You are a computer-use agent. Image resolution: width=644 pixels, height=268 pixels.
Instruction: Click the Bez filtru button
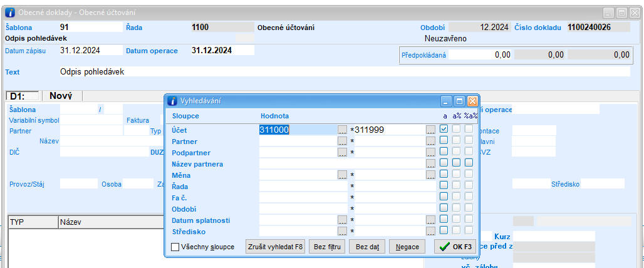point(329,247)
